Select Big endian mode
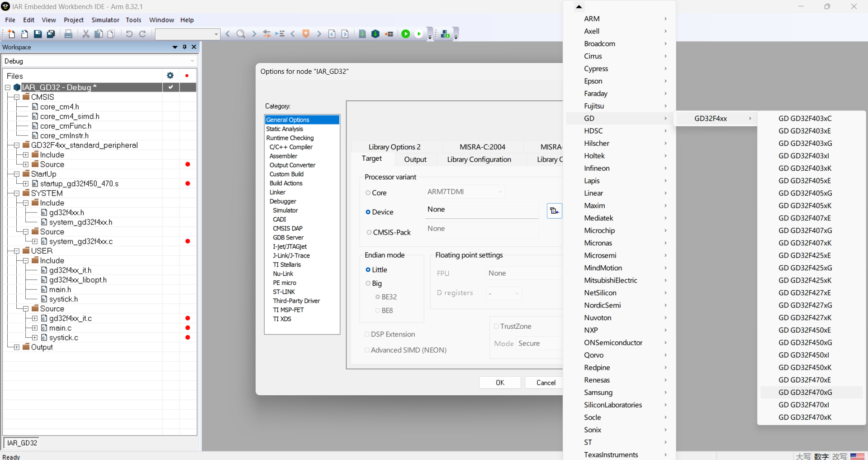The width and height of the screenshot is (868, 460). click(x=368, y=283)
